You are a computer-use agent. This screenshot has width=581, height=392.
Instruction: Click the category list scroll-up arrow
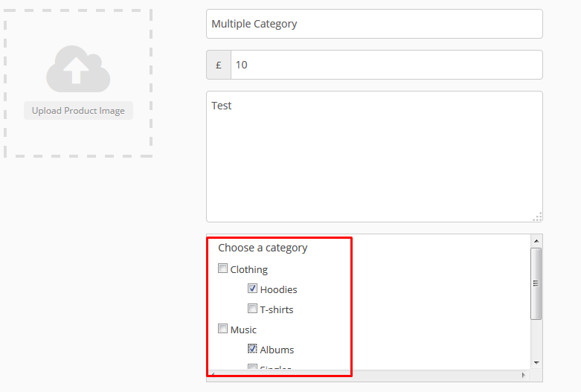[x=536, y=241]
